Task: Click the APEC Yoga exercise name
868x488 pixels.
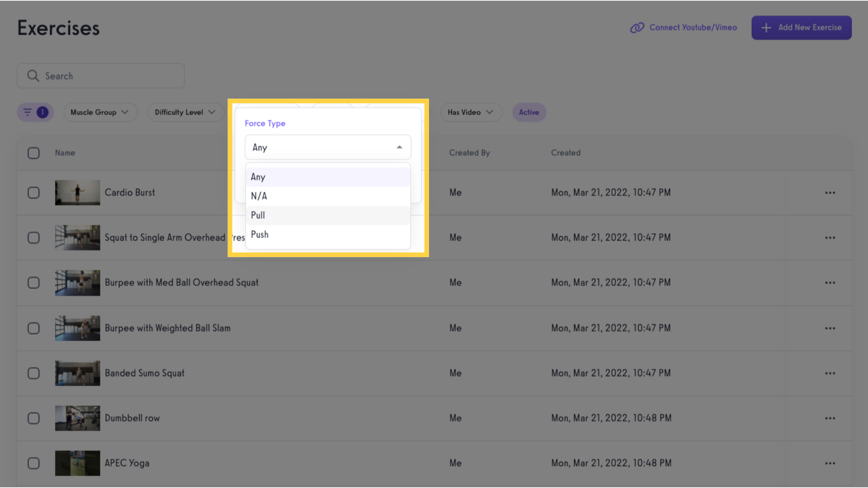Action: (x=127, y=463)
